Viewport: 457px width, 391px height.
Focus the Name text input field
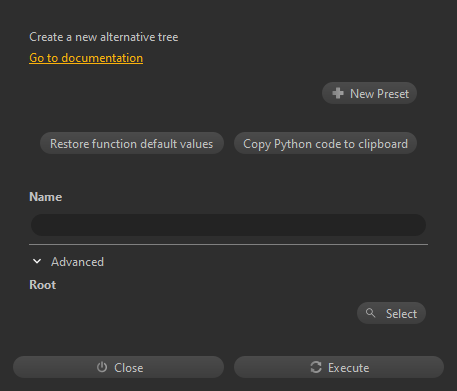click(228, 225)
